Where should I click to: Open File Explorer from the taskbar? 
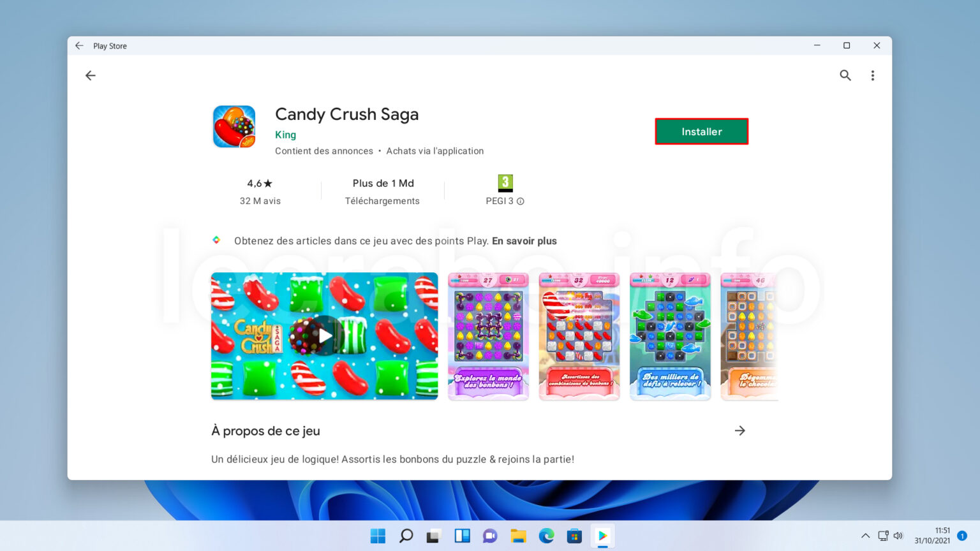point(518,536)
